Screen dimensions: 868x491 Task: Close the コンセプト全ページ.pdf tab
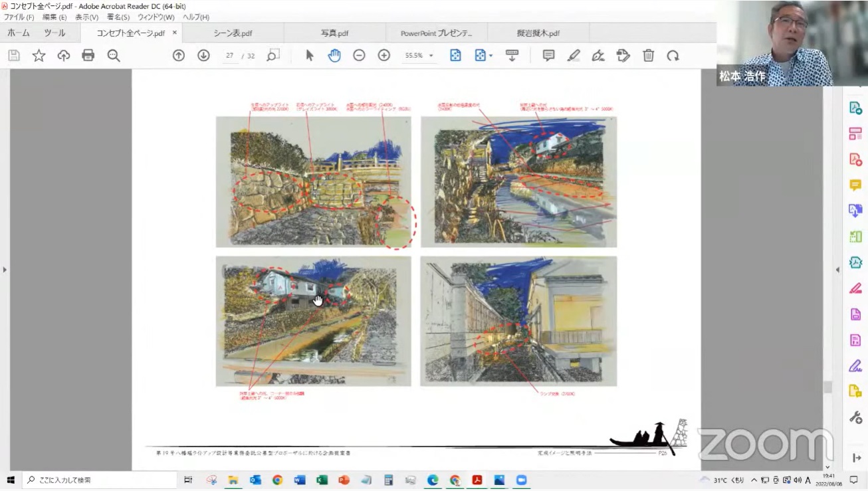tap(175, 33)
